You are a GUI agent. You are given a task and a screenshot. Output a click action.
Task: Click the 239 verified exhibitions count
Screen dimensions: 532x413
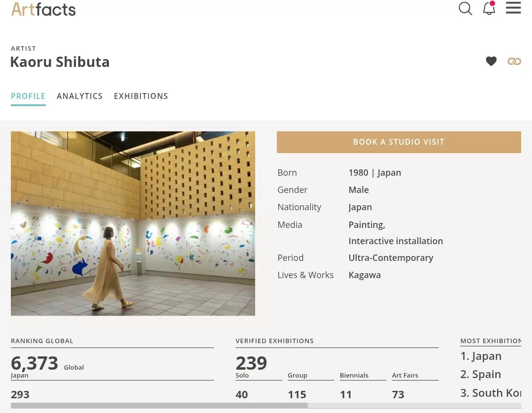(x=251, y=363)
